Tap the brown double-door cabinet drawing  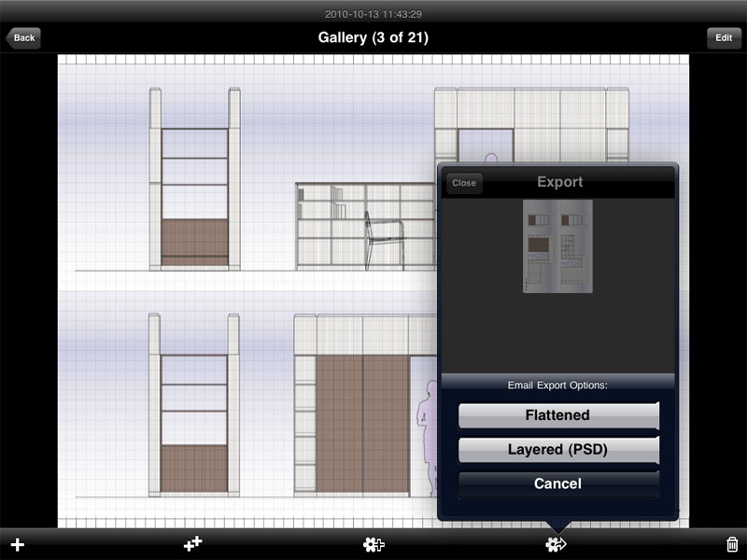(x=362, y=423)
